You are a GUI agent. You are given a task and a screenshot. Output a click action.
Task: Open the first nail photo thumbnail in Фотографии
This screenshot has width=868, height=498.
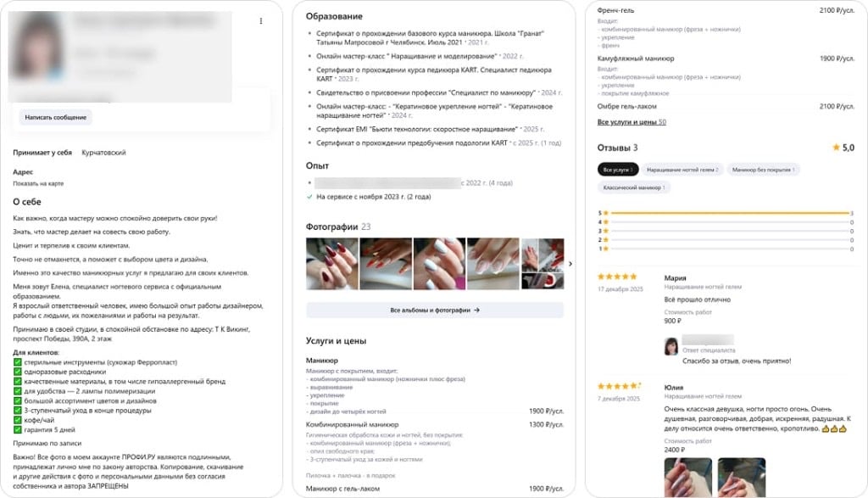(x=332, y=265)
